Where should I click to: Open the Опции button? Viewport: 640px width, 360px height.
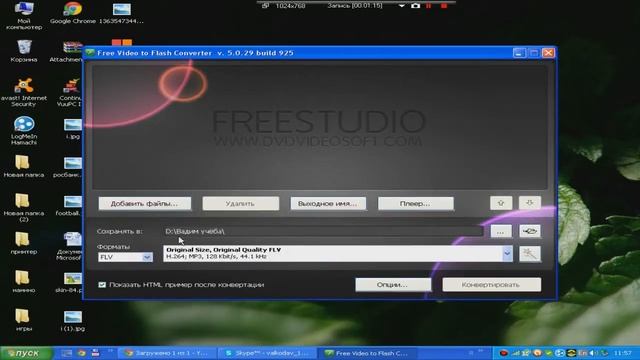point(393,284)
